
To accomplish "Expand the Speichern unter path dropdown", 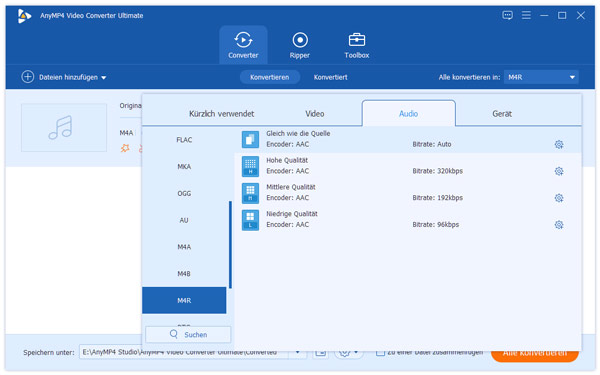I will click(x=297, y=352).
